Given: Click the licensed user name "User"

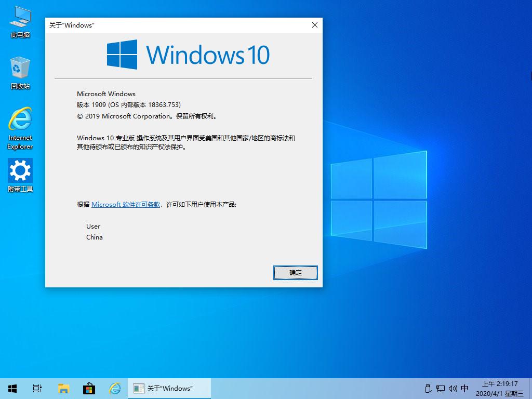Looking at the screenshot, I should coord(94,227).
